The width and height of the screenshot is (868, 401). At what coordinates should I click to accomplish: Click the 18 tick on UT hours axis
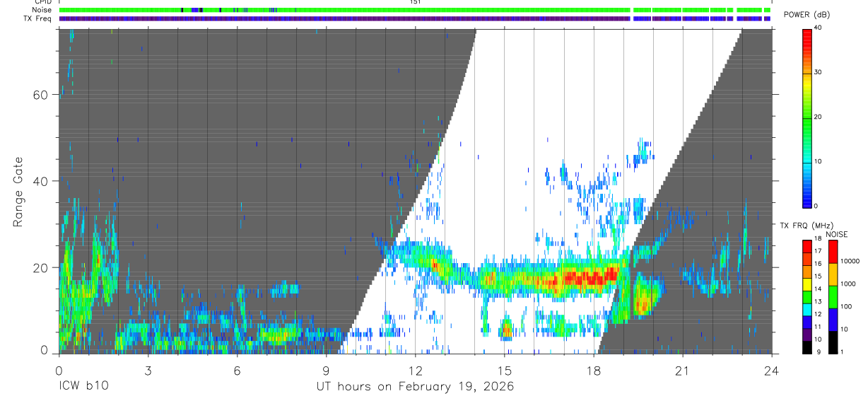click(593, 371)
